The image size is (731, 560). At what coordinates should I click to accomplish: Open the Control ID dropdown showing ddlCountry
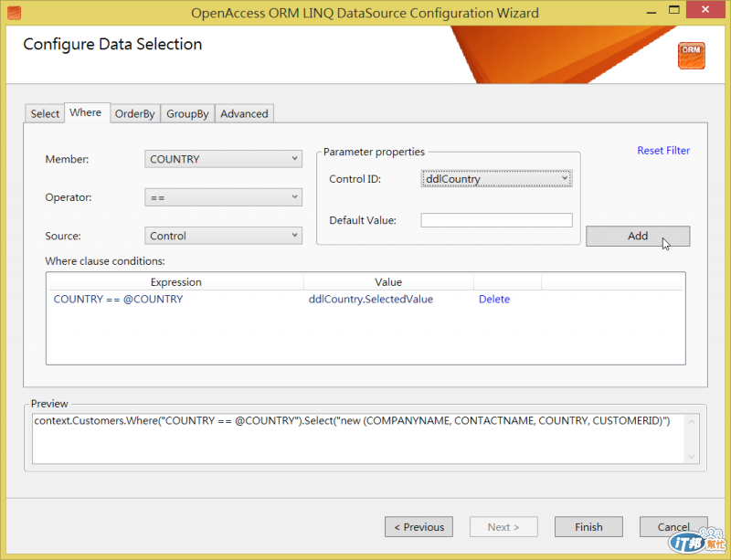[x=496, y=178]
